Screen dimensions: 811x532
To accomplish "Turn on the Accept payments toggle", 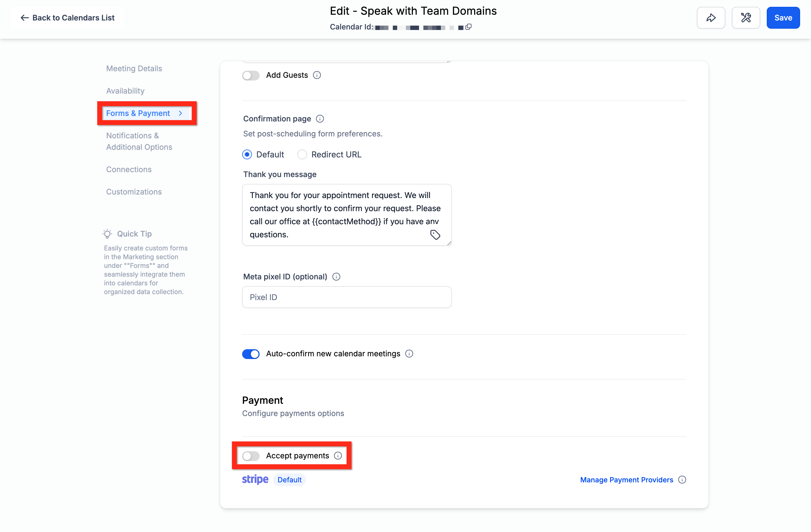I will pyautogui.click(x=251, y=456).
